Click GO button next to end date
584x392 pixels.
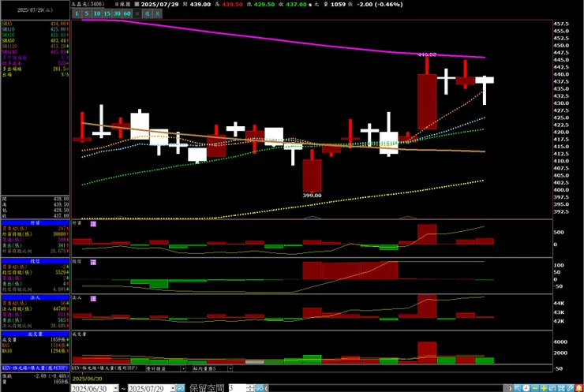coord(180,388)
